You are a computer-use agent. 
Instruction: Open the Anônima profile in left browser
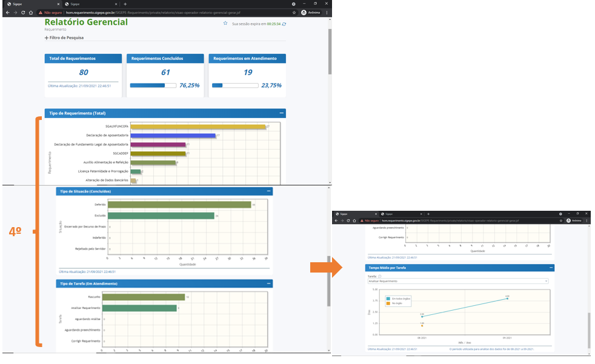tap(312, 12)
